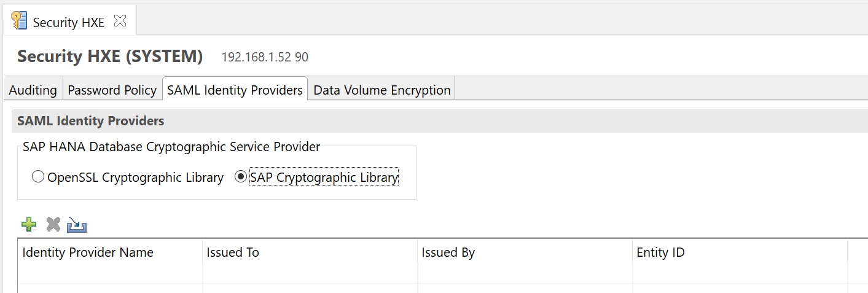Activate the Security HXE editor tab label
Viewport: 868px width, 293px height.
pyautogui.click(x=68, y=23)
